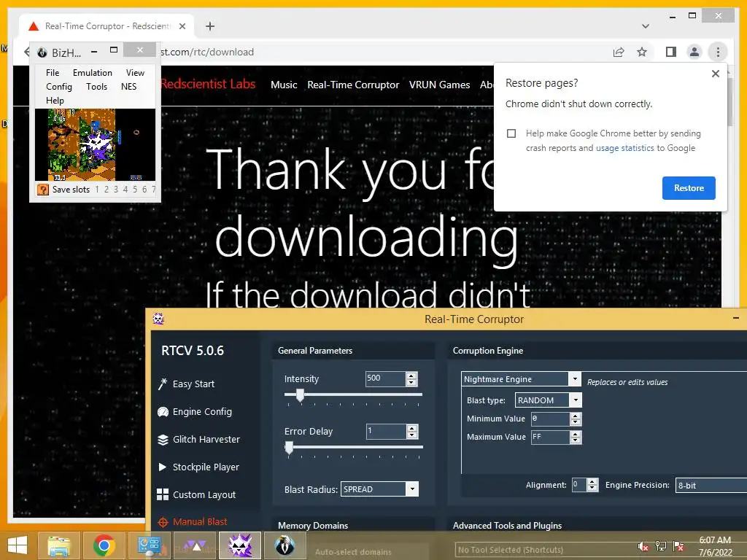Toggle Chrome side panel icon
747x560 pixels.
coord(671,52)
